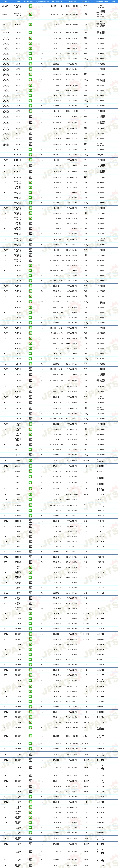The height and width of the screenshot is (868, 118).
Task: Click petrol icon in Fiorino KFV, KFT row
Action: click(x=30, y=155)
